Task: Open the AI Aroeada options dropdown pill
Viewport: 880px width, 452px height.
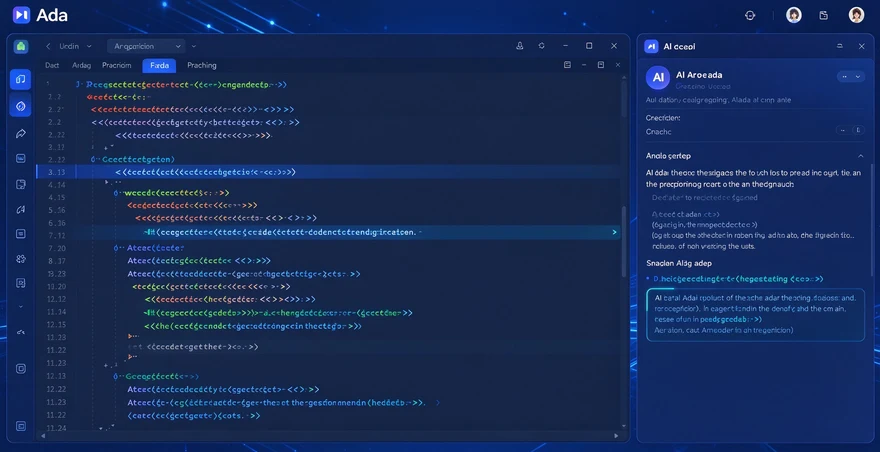Action: 851,77
